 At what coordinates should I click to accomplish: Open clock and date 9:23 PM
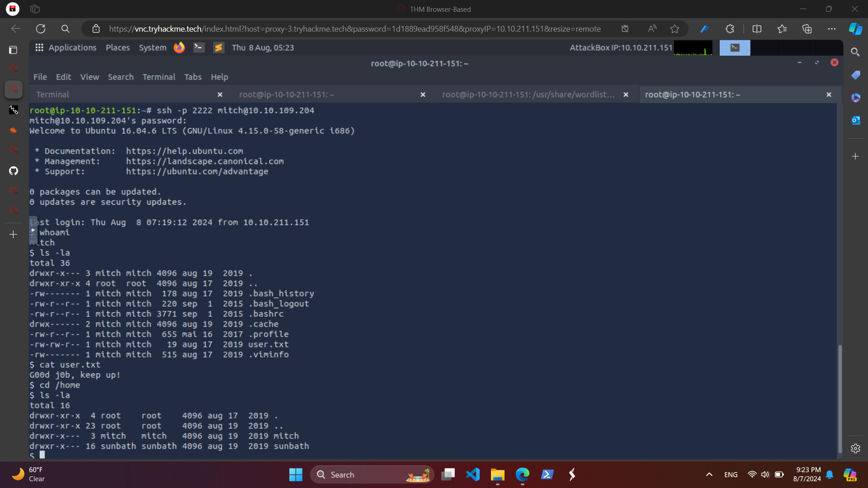[x=807, y=474]
